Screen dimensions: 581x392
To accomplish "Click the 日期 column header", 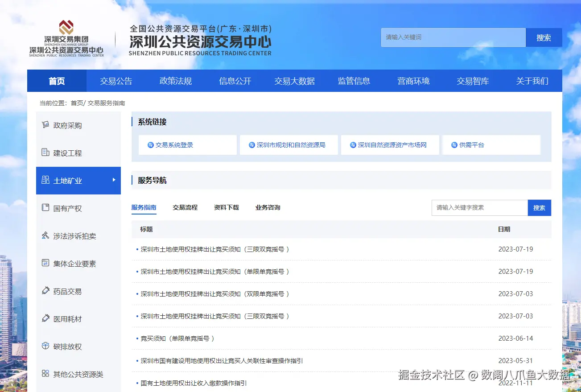I will click(504, 229).
